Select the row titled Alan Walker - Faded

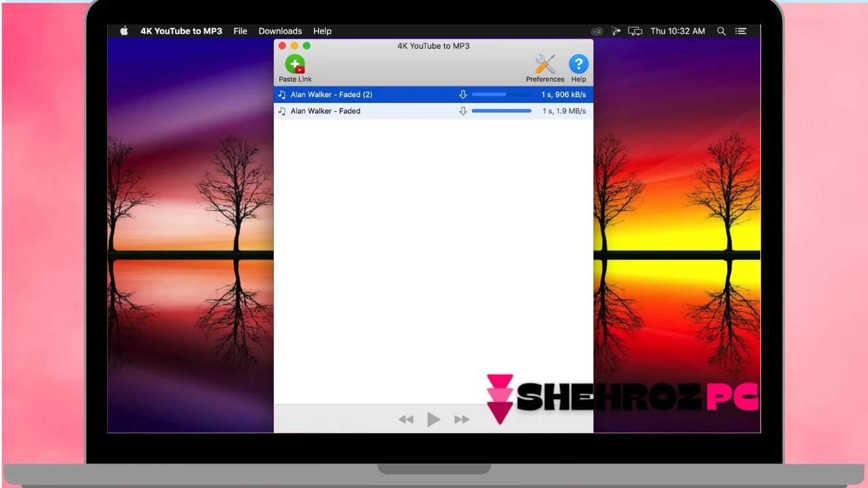(433, 110)
